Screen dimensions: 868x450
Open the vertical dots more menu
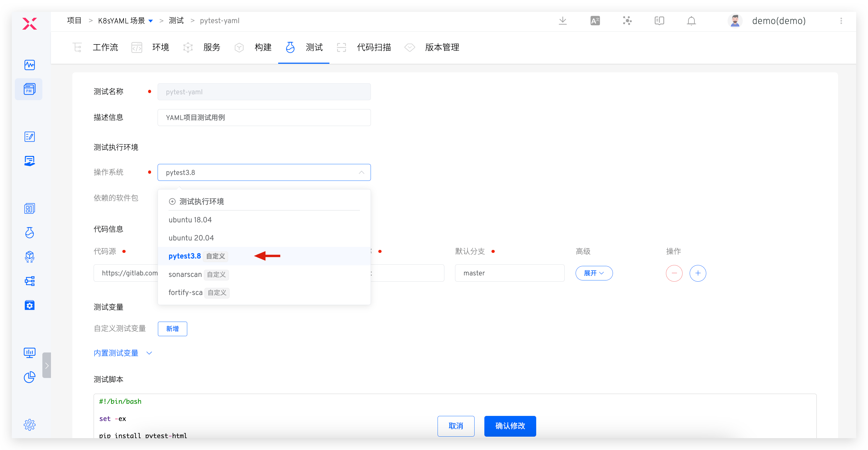click(841, 20)
